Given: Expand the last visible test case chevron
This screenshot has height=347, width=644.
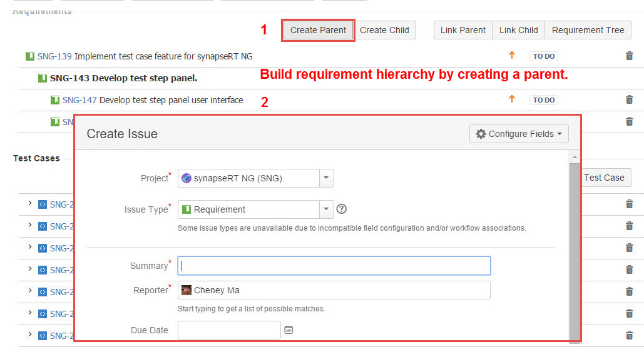Looking at the screenshot, I should click(29, 335).
